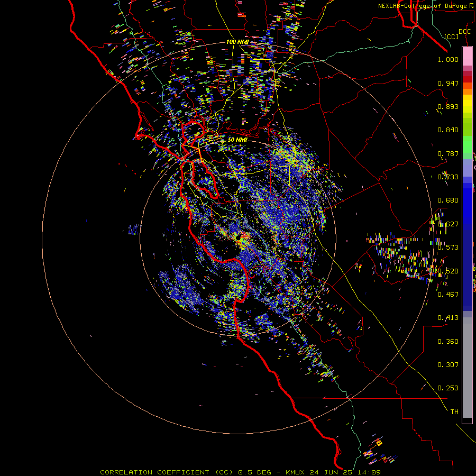Click the 0.467 legend value
The width and height of the screenshot is (476, 476).
(x=448, y=295)
